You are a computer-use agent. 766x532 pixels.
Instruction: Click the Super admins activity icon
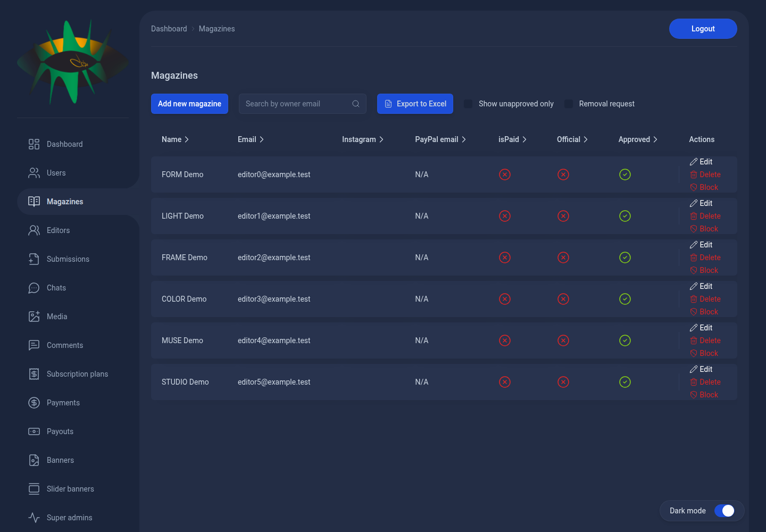34,518
